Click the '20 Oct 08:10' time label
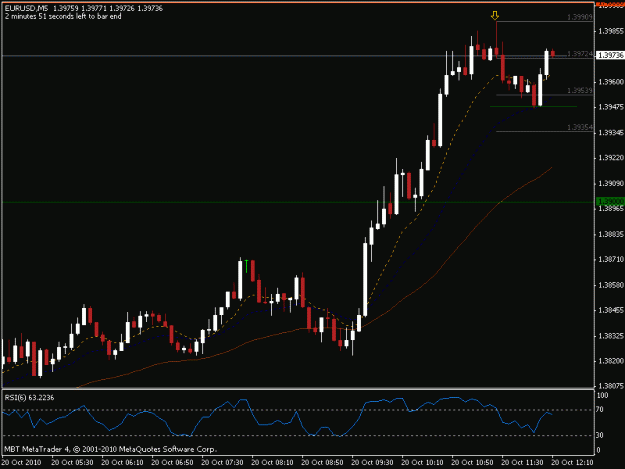This screenshot has height=469, width=625. click(273, 462)
